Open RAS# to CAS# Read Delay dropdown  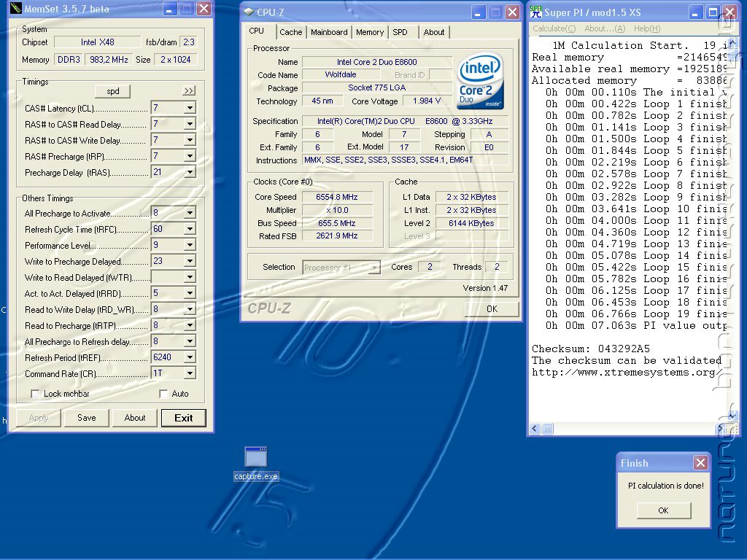(190, 124)
